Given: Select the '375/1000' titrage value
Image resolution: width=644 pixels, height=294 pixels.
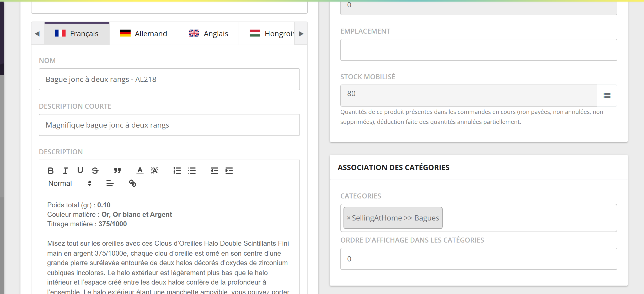Looking at the screenshot, I should coord(112,224).
